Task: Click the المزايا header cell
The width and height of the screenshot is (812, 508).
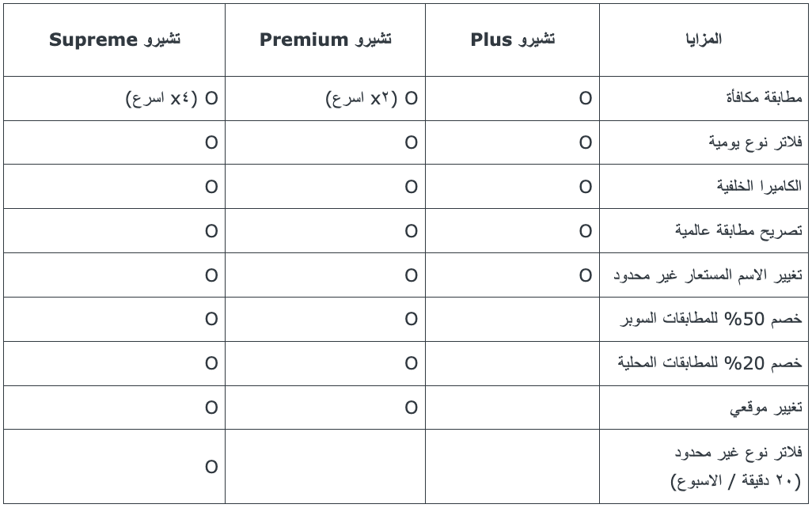Action: tap(704, 40)
